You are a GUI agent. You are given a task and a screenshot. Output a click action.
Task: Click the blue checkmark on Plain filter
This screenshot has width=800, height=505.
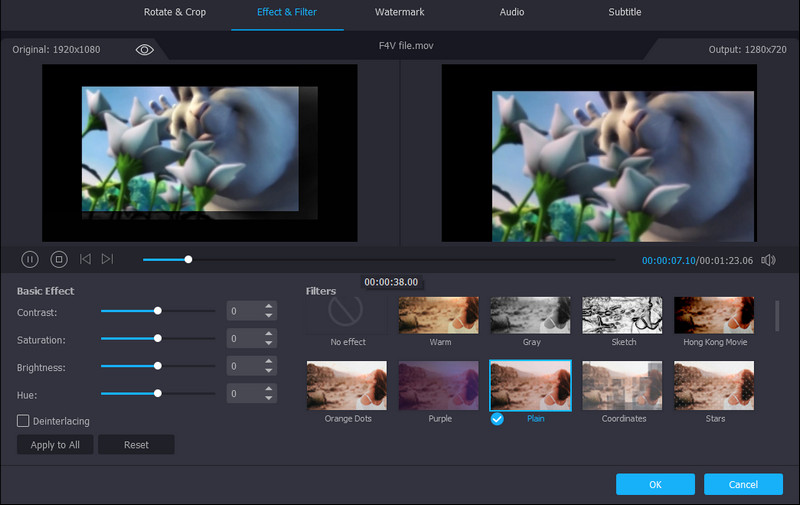coord(497,418)
